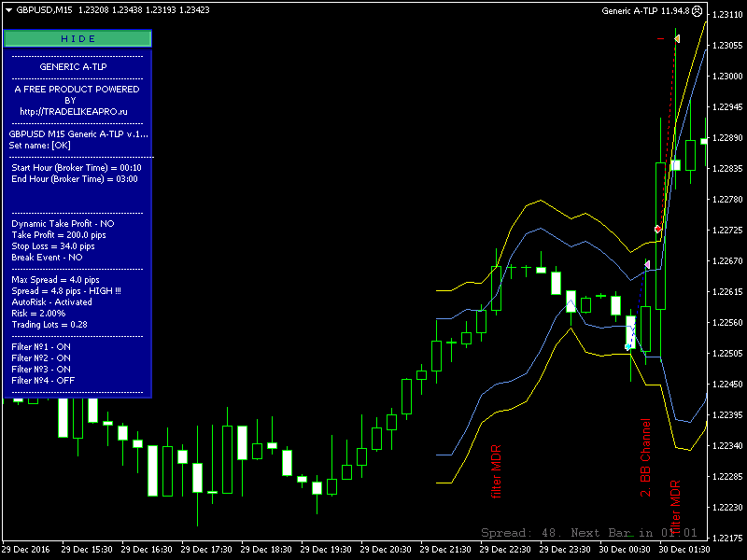Click the 'Generic A-TLP 11.94.8' expert label

tap(645, 10)
